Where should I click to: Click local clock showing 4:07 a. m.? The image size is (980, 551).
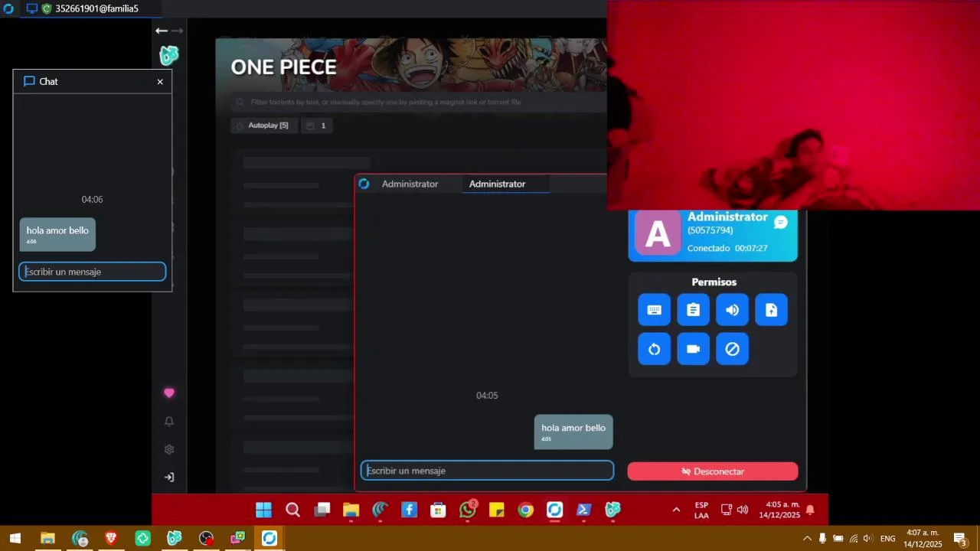923,539
